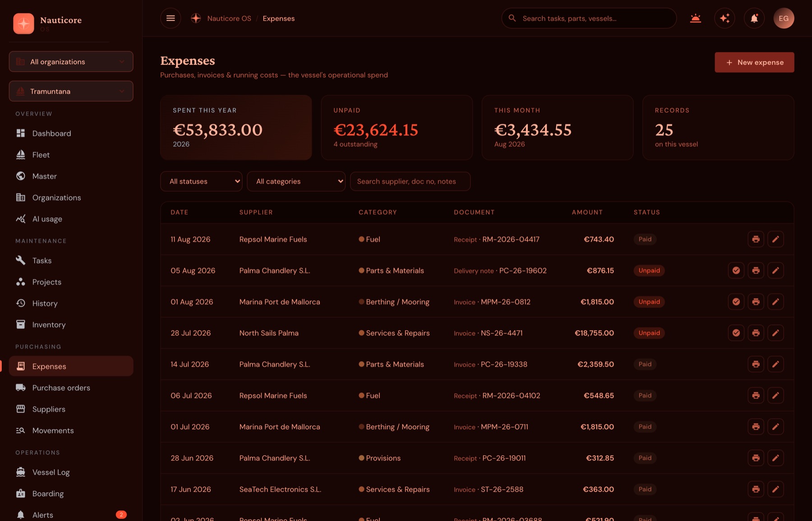Image resolution: width=812 pixels, height=521 pixels.
Task: Open Movements page
Action: [x=71, y=431]
